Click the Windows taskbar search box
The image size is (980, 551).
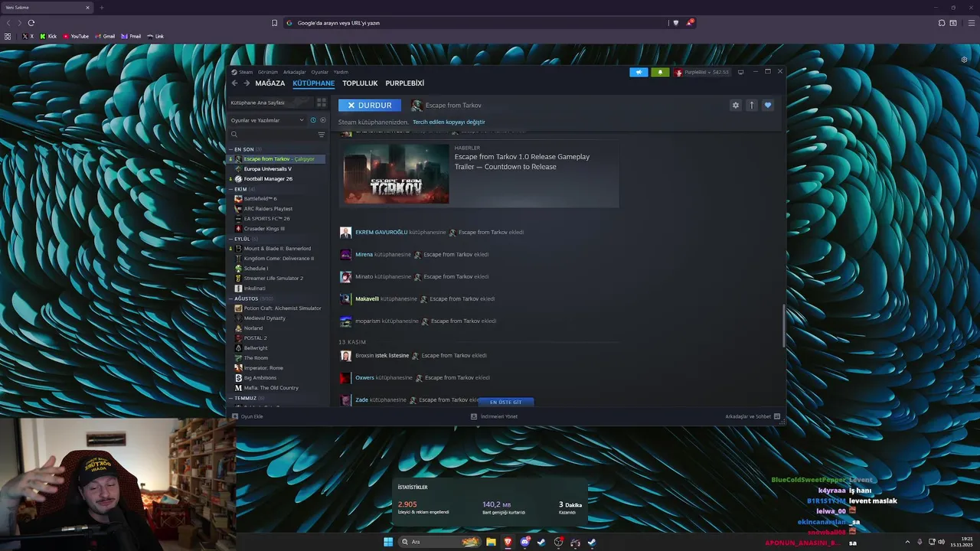click(x=440, y=542)
